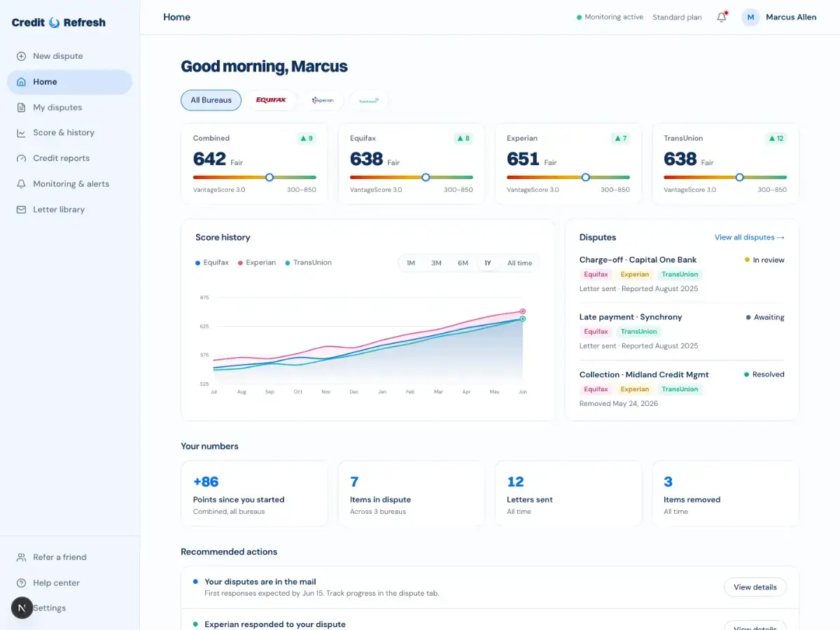Click the Experian score slider marker
Screen dimensions: 840x630
[586, 177]
